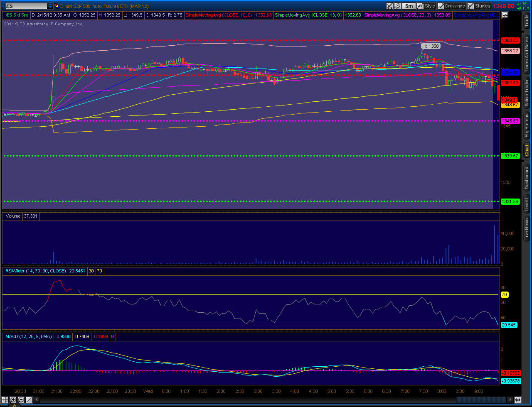Click the D: 2/15/12 9:35 AM date field
Image resolution: width=532 pixels, height=407 pixels.
[50, 15]
